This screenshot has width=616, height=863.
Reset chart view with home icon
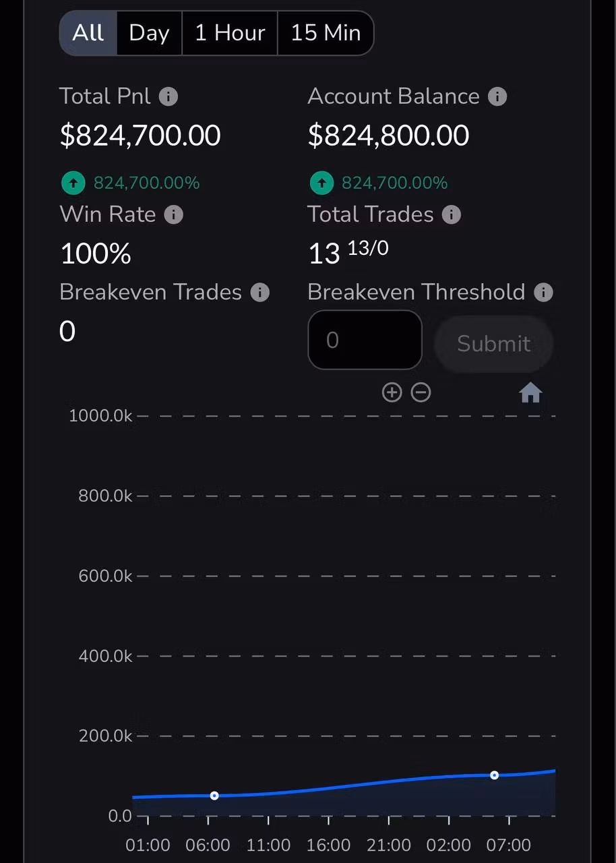point(530,392)
